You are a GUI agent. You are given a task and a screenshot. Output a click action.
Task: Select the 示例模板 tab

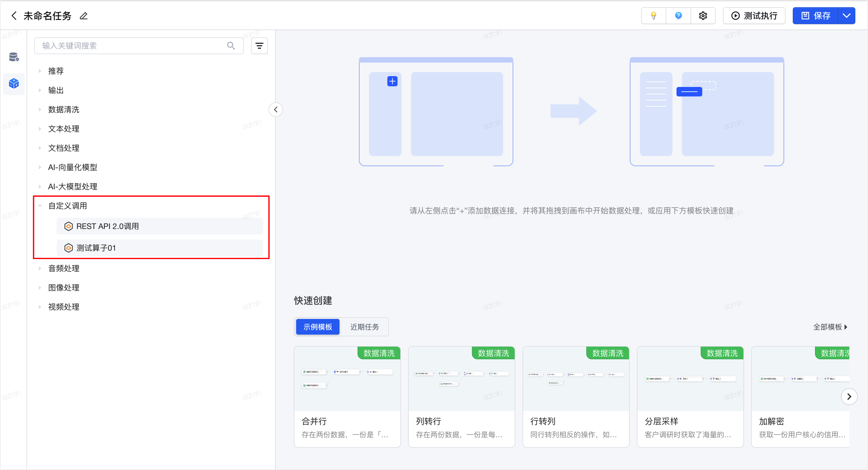(x=318, y=327)
